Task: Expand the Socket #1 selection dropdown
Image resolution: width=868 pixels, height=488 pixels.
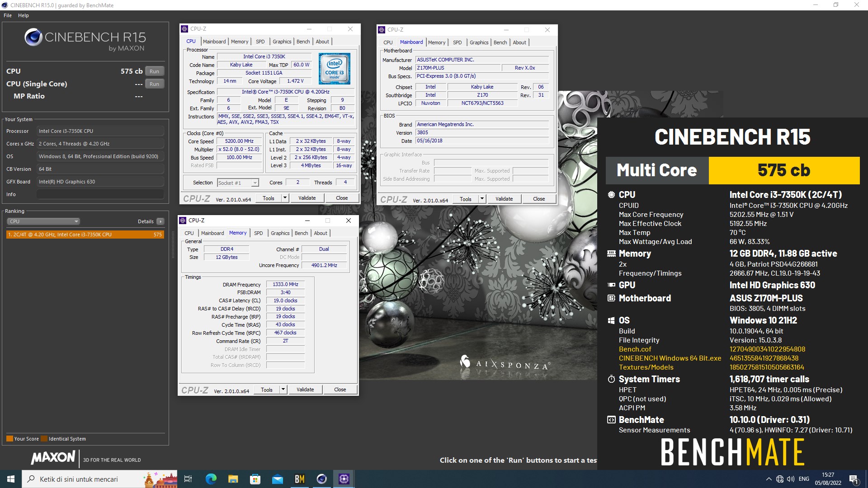Action: (255, 183)
